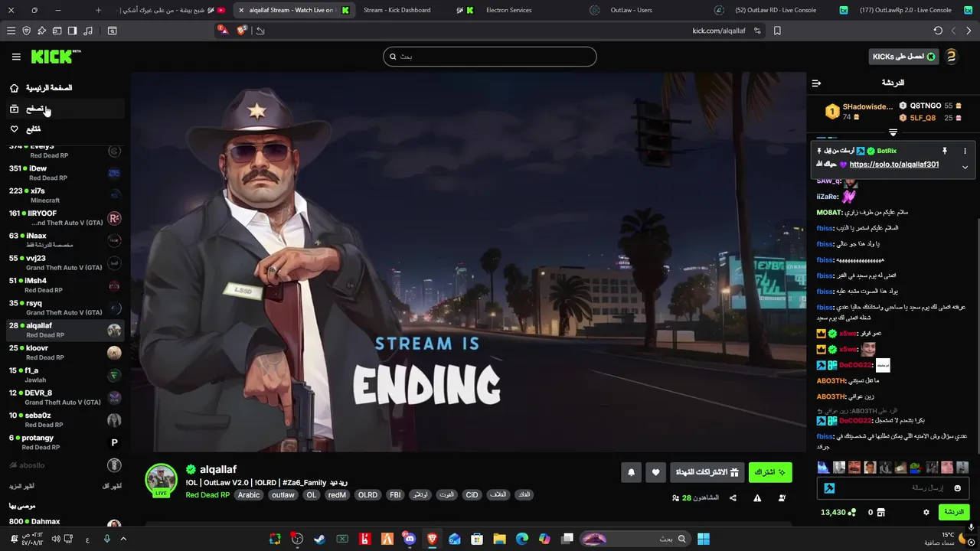Image resolution: width=980 pixels, height=551 pixels.
Task: Toggle channel notifications bell
Action: coord(631,472)
